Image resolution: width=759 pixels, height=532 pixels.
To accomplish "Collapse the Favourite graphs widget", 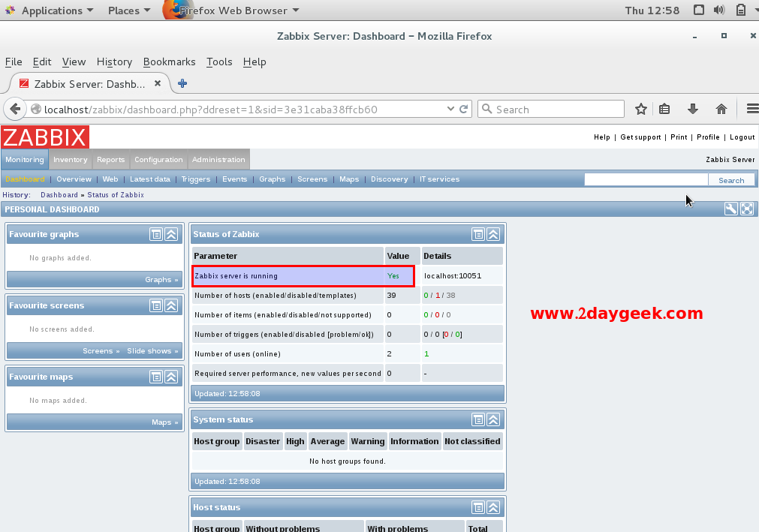I will coord(171,235).
